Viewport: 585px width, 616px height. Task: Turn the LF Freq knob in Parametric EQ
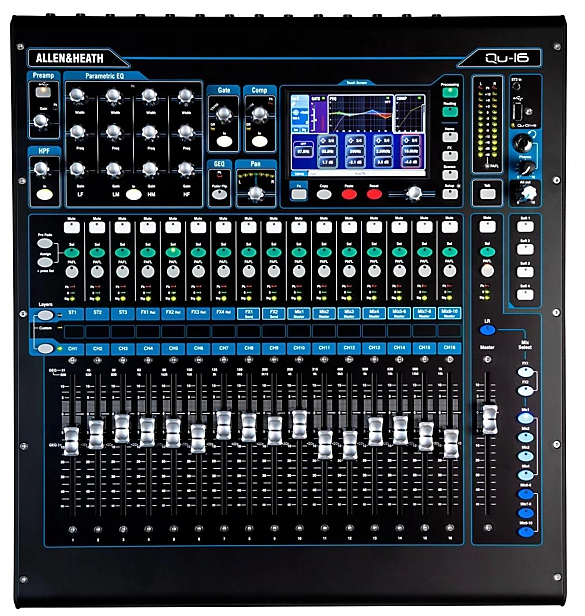(77, 132)
